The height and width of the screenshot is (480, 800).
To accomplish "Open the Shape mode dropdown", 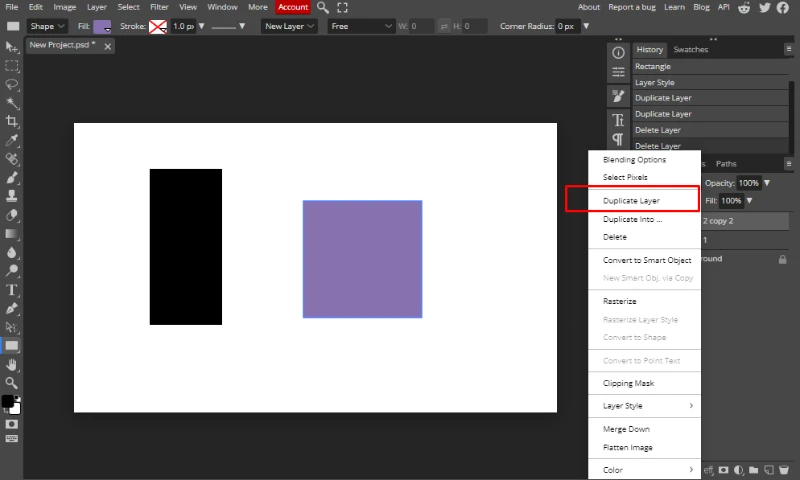I will coord(49,26).
